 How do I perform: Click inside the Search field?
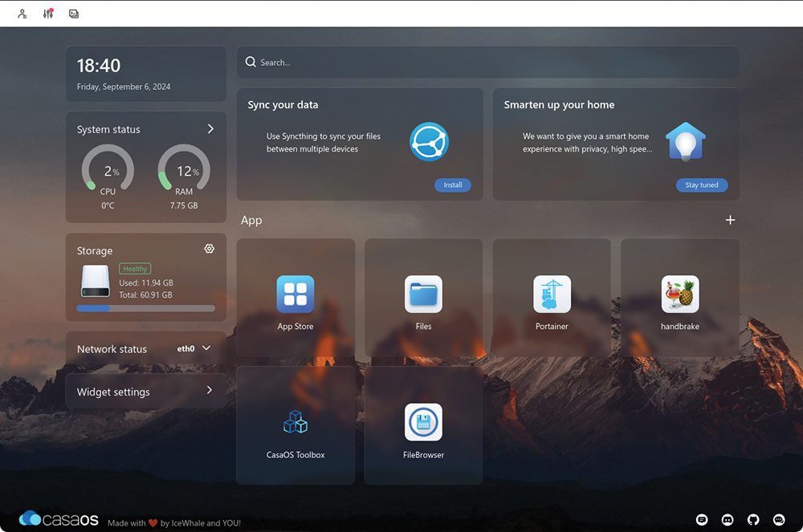(x=487, y=63)
